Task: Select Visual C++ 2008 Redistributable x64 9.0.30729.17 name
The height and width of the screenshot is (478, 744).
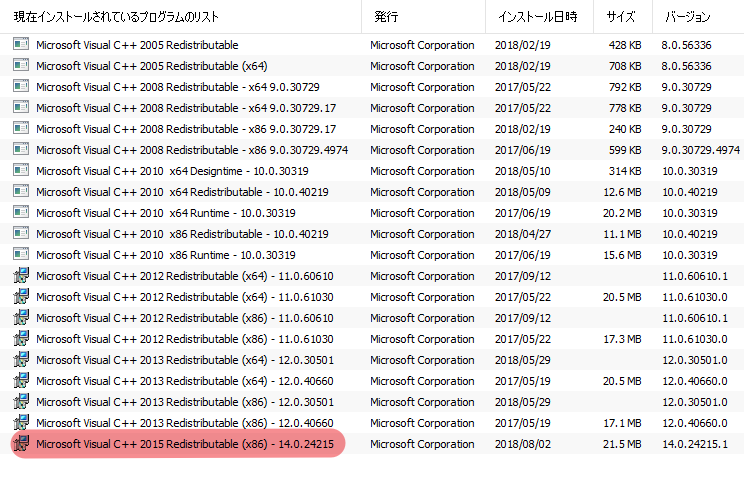Action: [x=186, y=108]
